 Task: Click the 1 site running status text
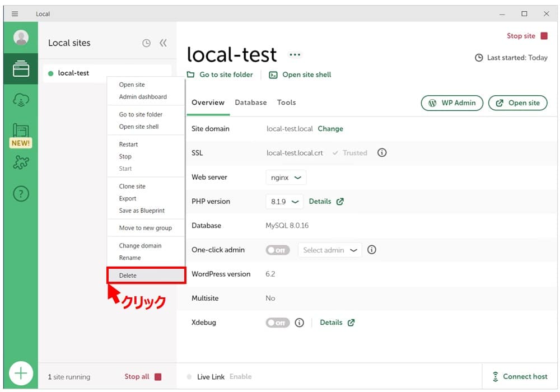click(69, 377)
